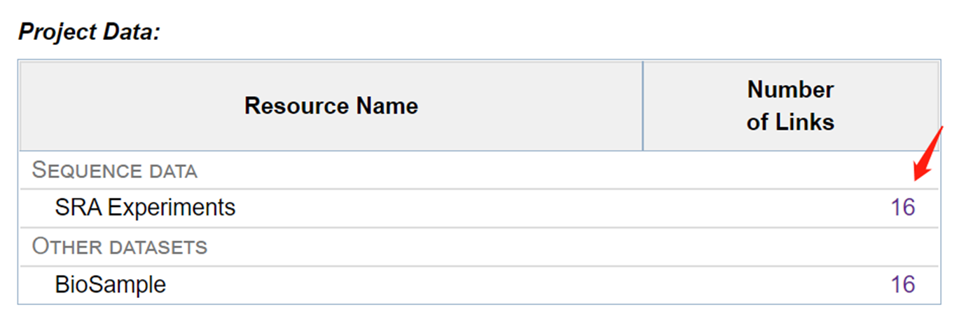The width and height of the screenshot is (980, 317).
Task: Select the Project Data heading
Action: pyautogui.click(x=89, y=32)
